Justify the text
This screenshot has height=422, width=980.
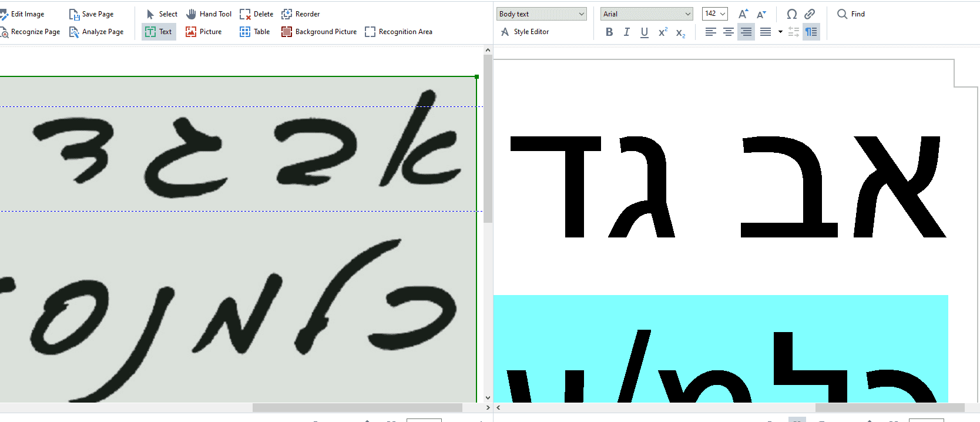click(x=765, y=32)
